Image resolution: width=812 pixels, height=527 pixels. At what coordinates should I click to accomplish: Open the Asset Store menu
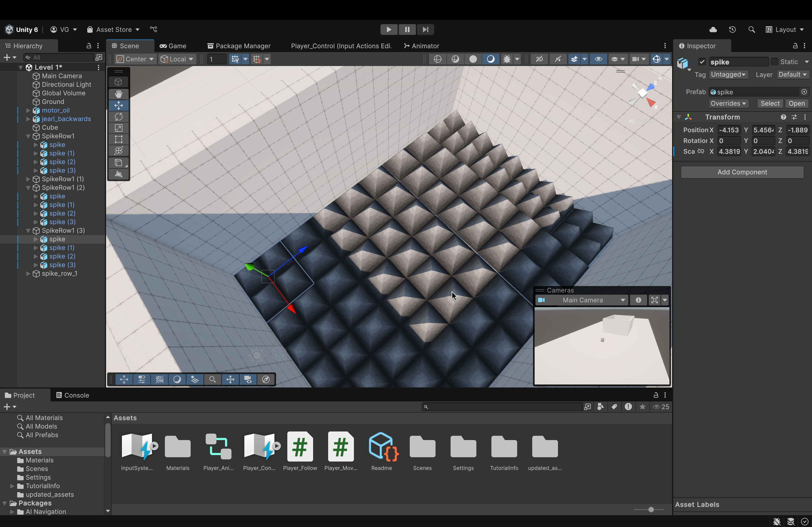tap(113, 30)
